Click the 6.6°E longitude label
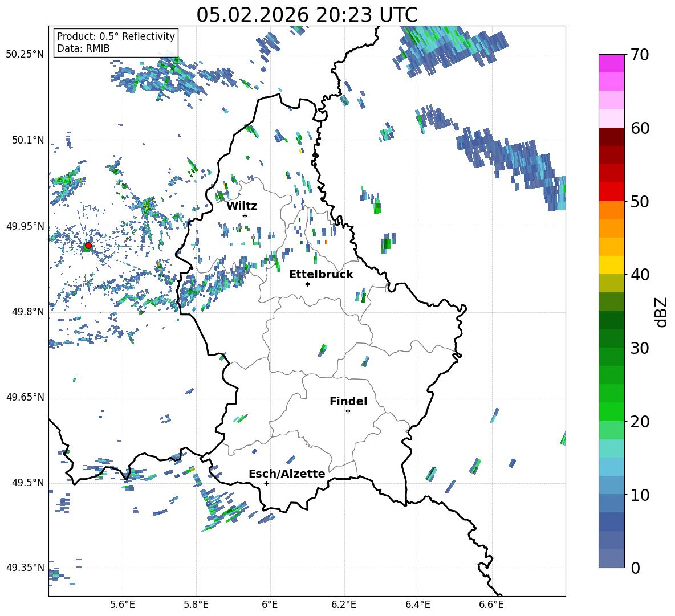This screenshot has width=675, height=616. tap(491, 605)
